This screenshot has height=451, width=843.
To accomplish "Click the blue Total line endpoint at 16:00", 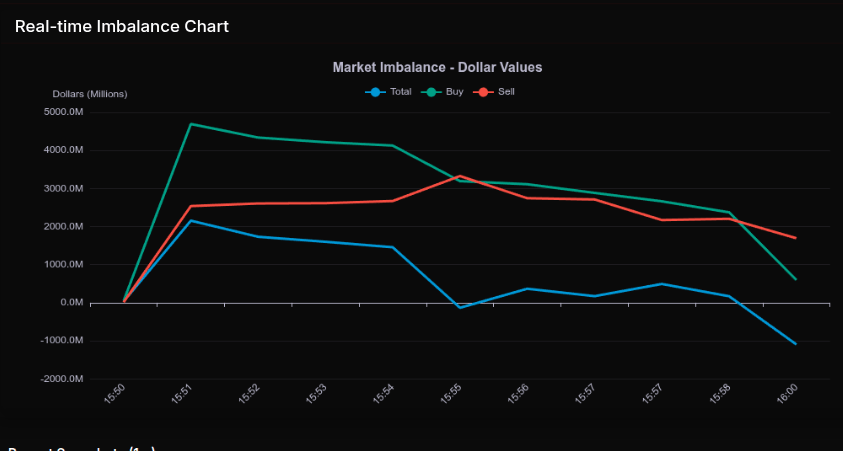I will [x=796, y=344].
